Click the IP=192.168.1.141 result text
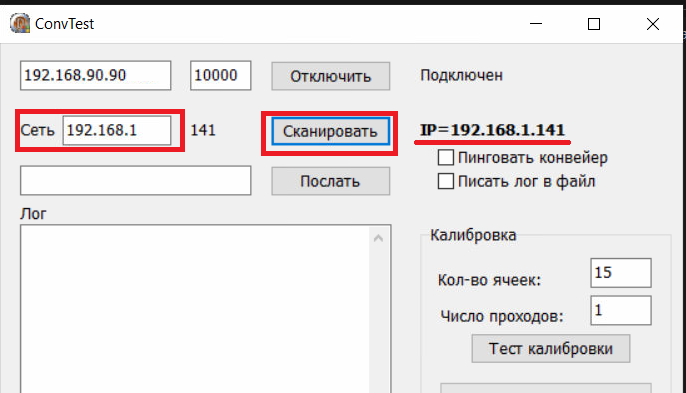This screenshot has width=686, height=393. 493,130
